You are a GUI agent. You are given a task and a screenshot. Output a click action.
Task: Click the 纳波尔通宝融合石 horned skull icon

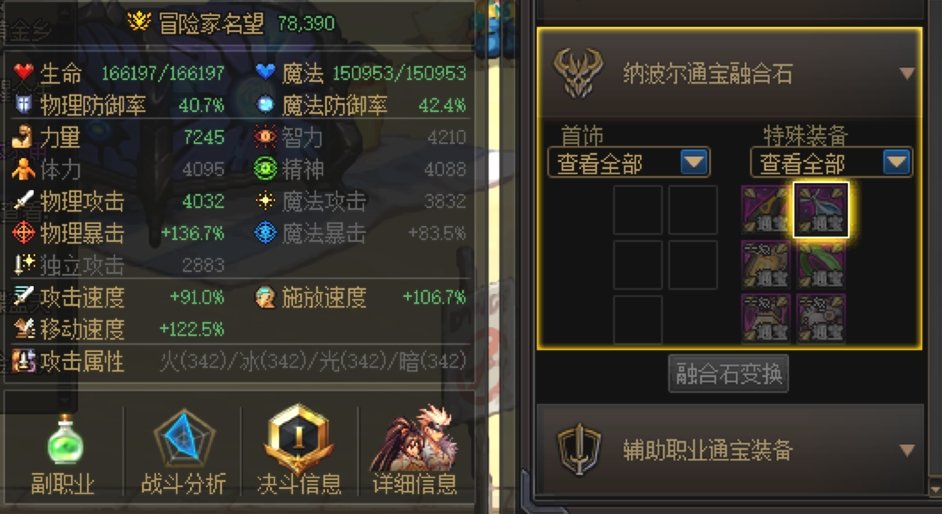tap(578, 73)
